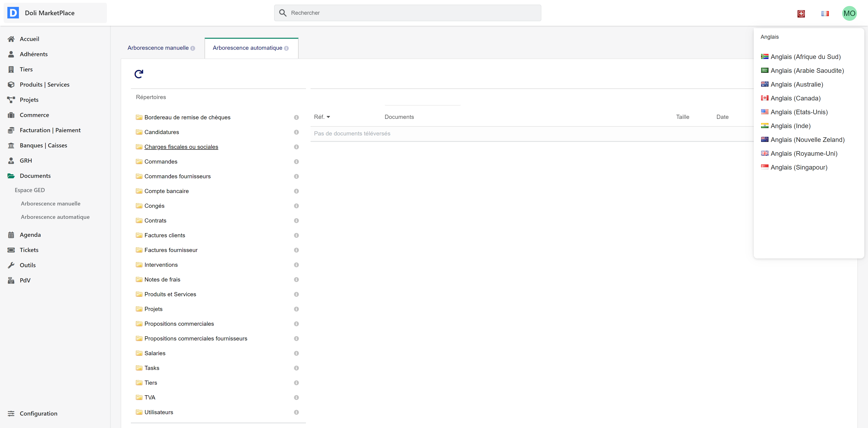Open Arborescence automatique in the sidebar

tap(55, 217)
